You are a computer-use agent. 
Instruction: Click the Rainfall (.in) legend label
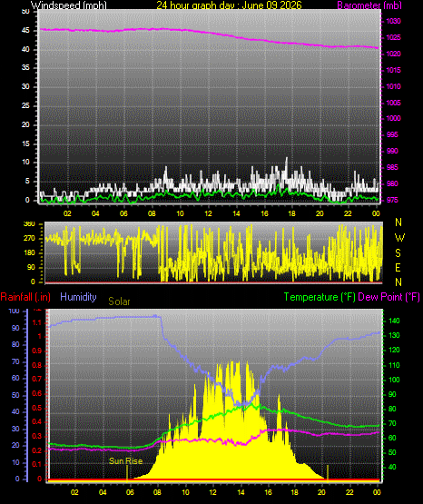coord(25,297)
